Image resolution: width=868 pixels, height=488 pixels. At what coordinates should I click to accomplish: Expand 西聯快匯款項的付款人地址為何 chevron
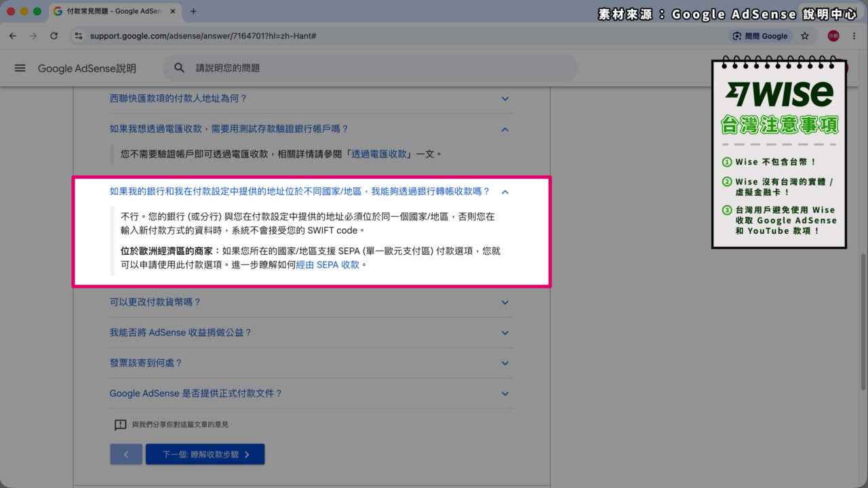(x=505, y=99)
